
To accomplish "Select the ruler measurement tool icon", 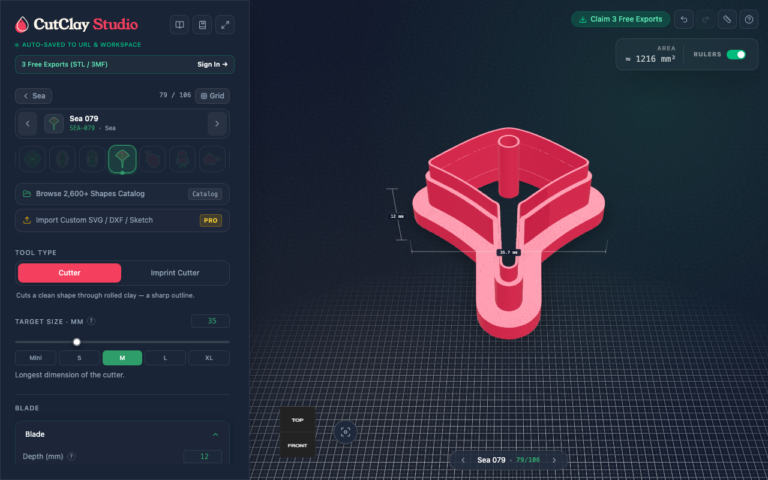I will (727, 20).
